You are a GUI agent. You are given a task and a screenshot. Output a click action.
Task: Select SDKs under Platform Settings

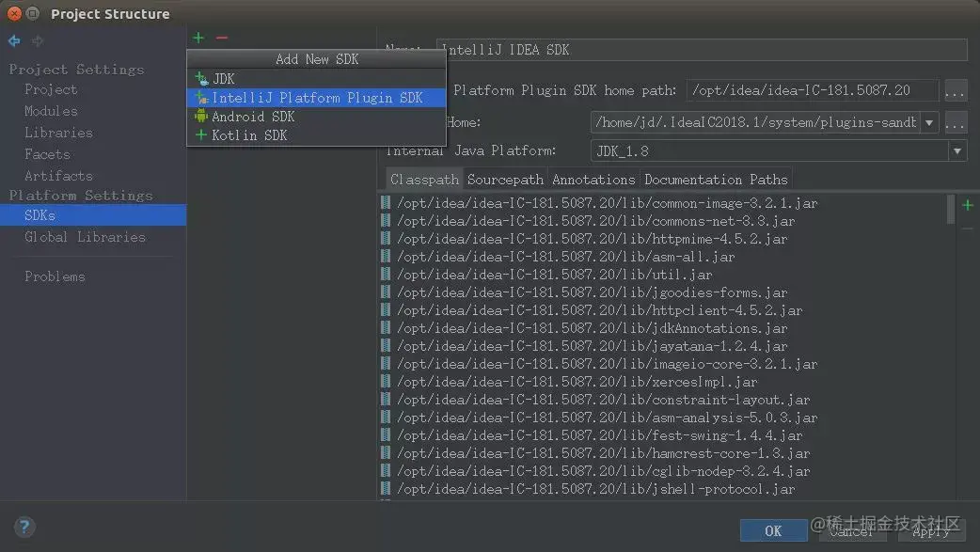click(93, 215)
